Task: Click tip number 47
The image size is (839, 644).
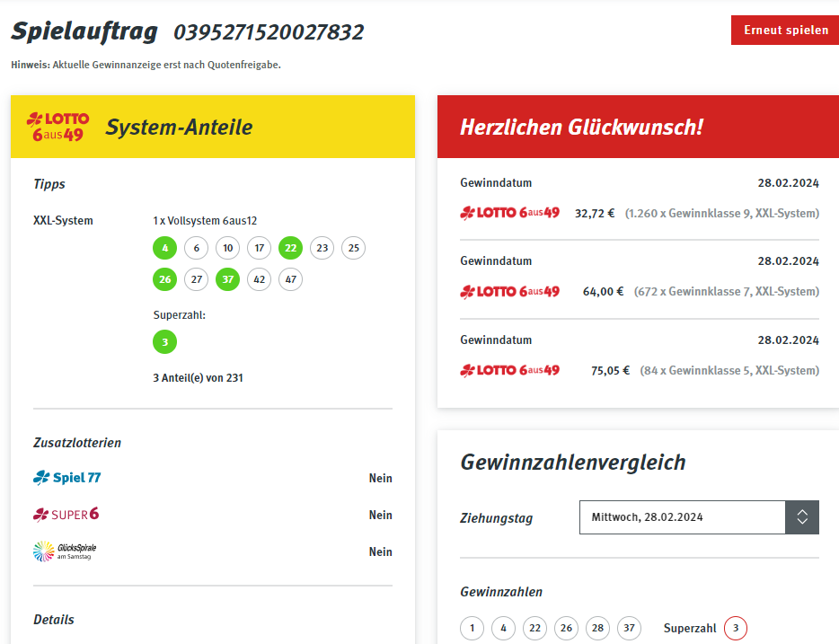Action: pos(290,279)
